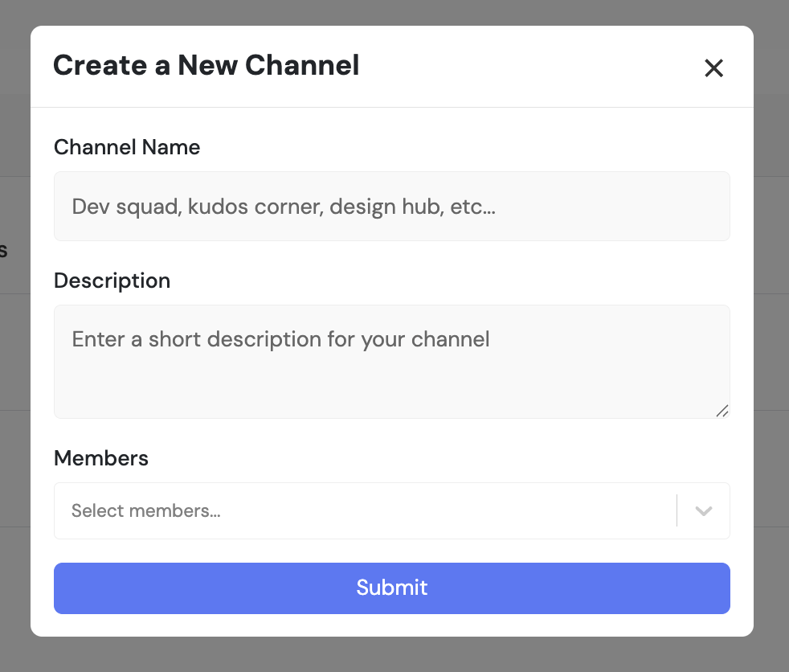
Task: Click divider line beside the dropdown chevron
Action: 677,510
